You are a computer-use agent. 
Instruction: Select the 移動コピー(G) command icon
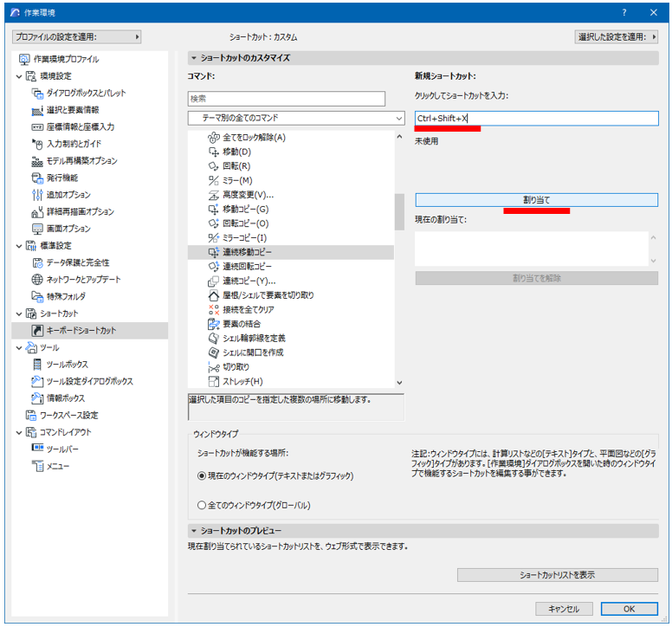(213, 209)
